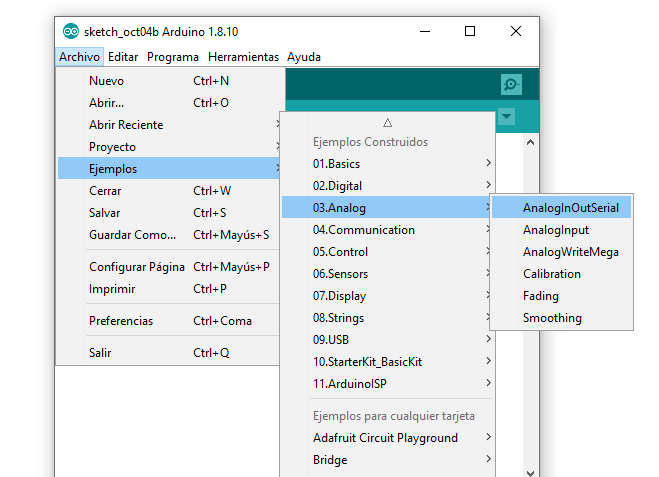Open the Editar menu
Image resolution: width=659 pixels, height=477 pixels.
(123, 57)
